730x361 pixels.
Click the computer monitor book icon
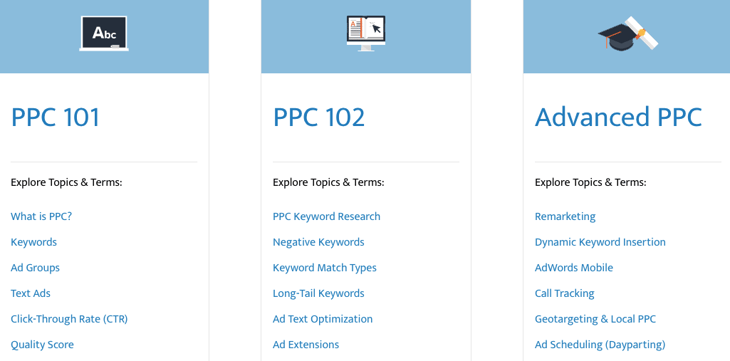tap(366, 34)
